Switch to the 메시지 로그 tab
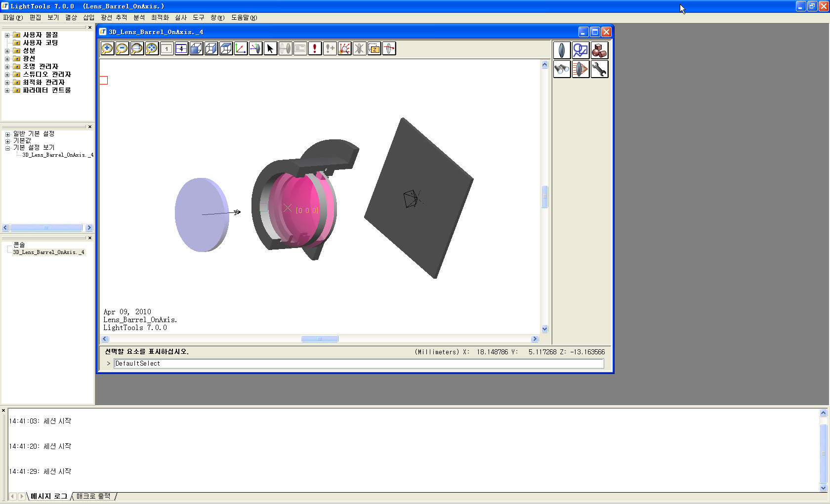 pyautogui.click(x=49, y=496)
